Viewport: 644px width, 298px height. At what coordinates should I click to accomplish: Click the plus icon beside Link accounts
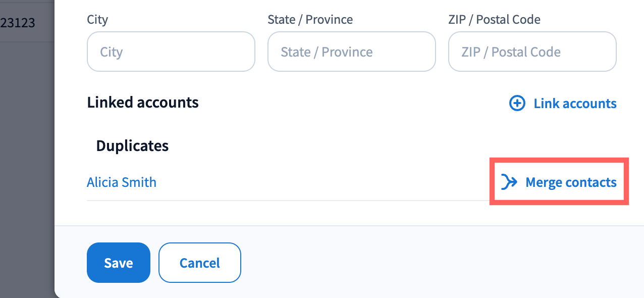pos(517,104)
